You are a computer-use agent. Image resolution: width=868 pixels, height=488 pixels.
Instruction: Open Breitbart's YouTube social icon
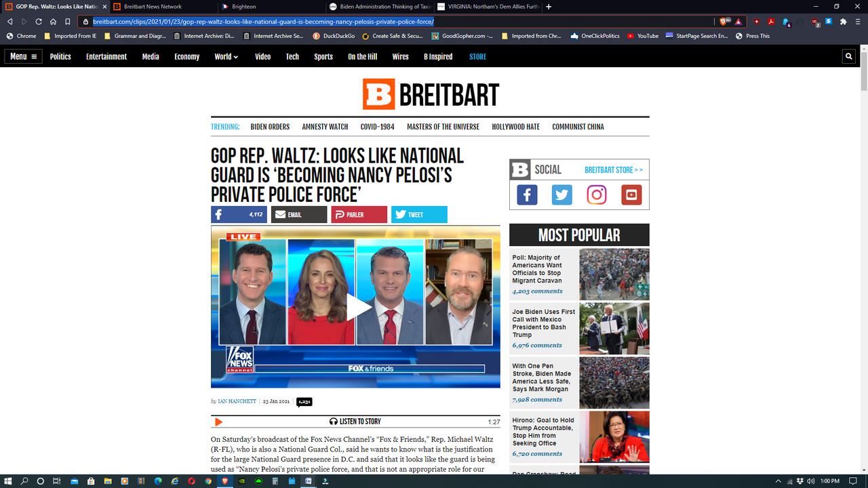[x=631, y=195]
